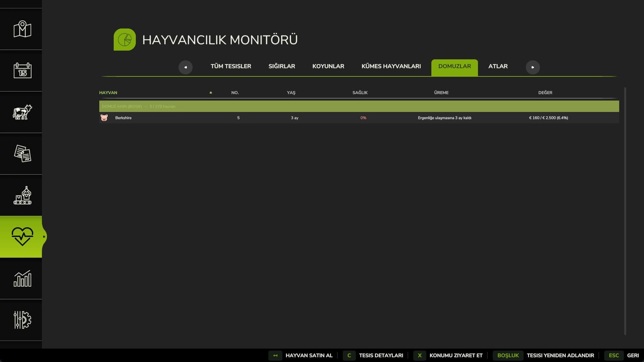
Task: Sort by the DEĞER column
Action: tap(545, 93)
